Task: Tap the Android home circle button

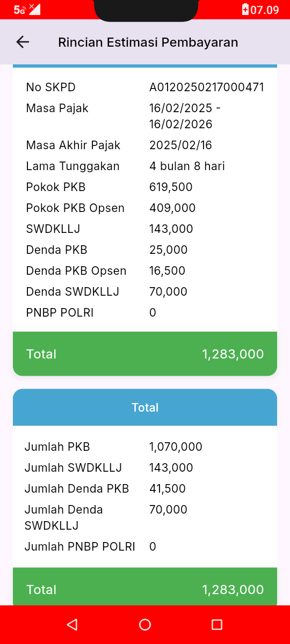Action: pos(145,624)
